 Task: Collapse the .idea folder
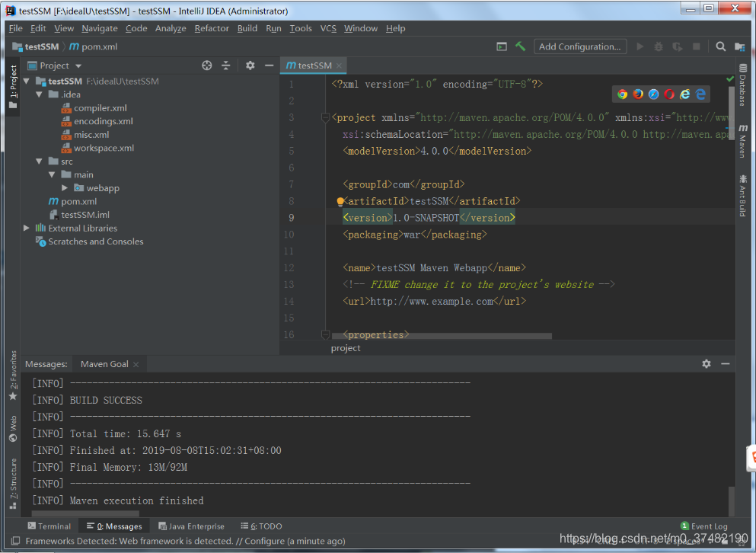pos(39,94)
